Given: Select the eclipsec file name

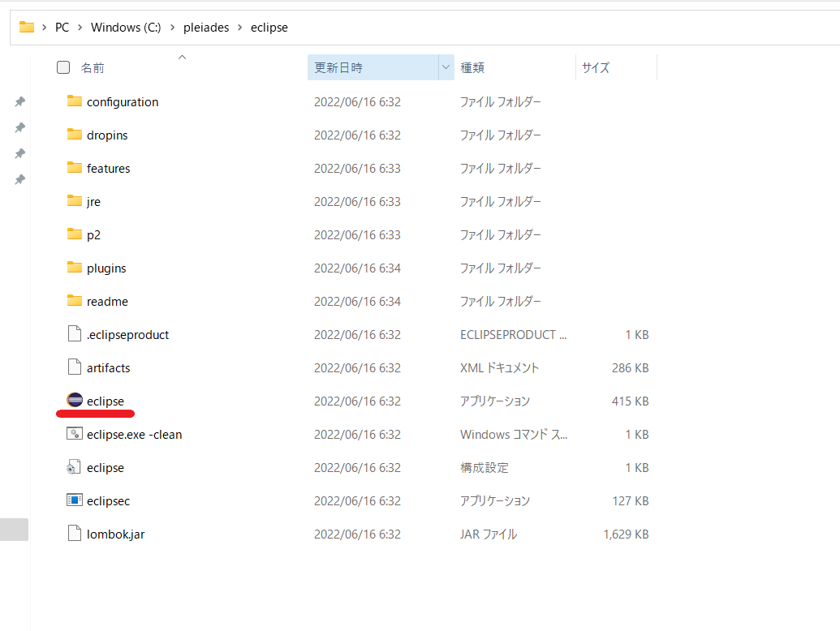Looking at the screenshot, I should (x=108, y=501).
